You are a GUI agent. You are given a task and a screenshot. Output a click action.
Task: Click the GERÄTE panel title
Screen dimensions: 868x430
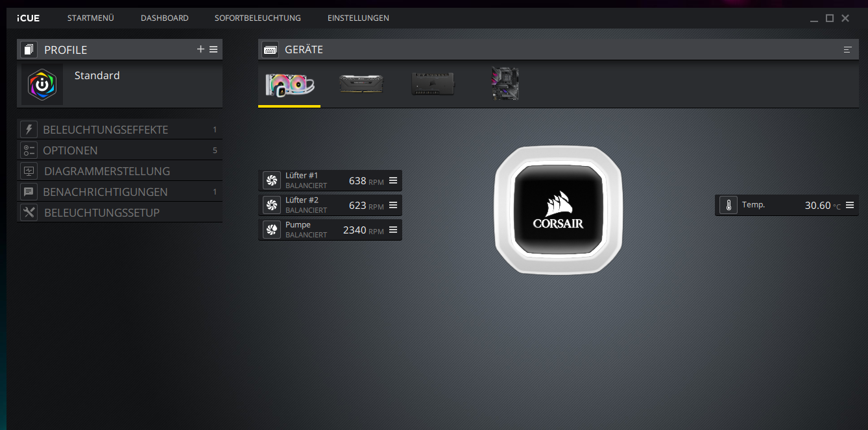click(x=304, y=50)
